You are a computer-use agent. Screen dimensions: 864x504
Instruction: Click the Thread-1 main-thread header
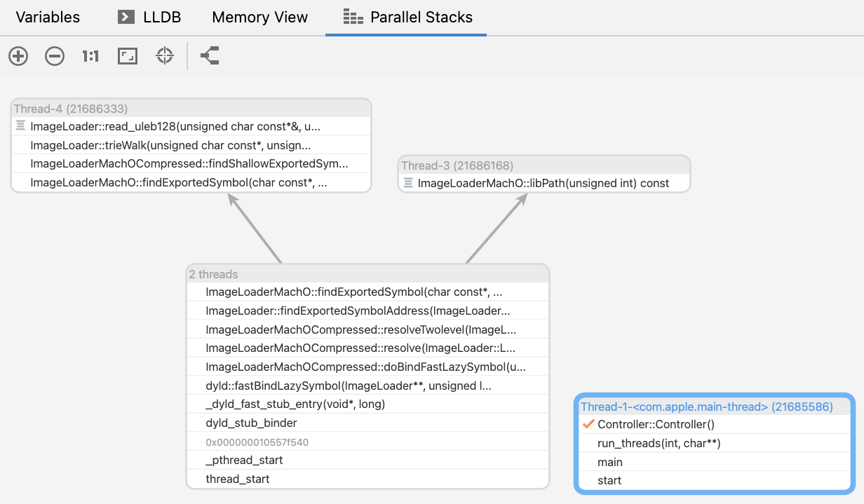706,407
